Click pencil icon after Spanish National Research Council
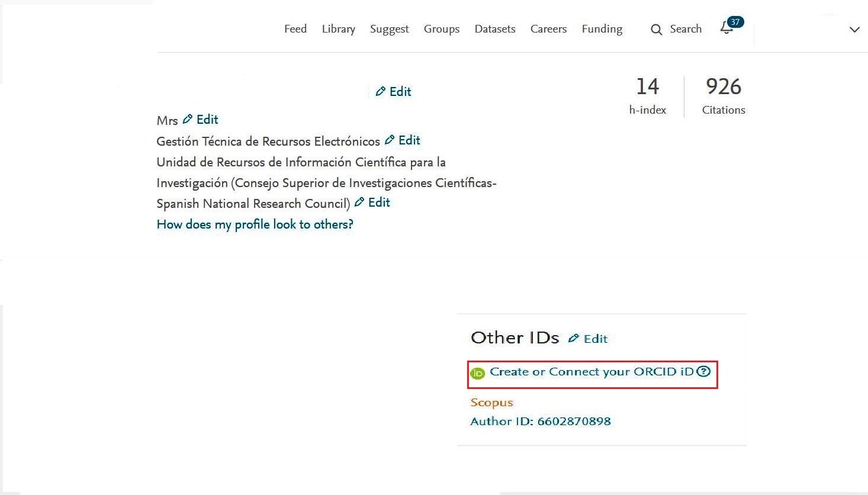The width and height of the screenshot is (868, 495). pyautogui.click(x=359, y=202)
